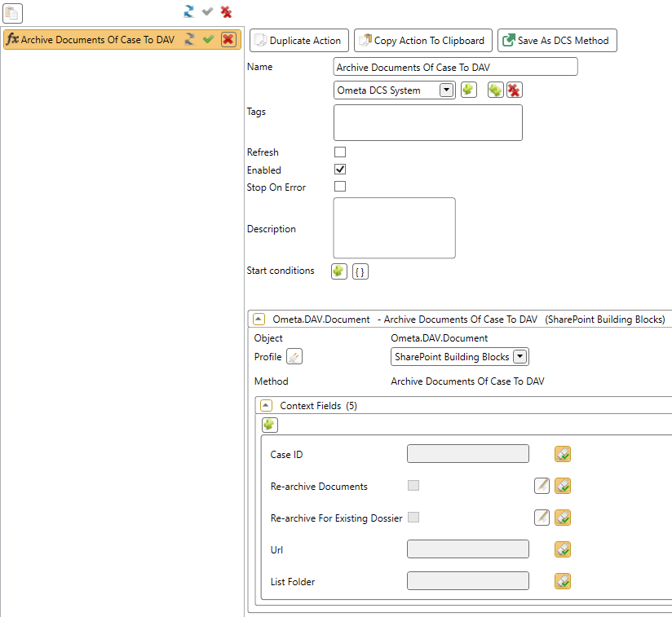Collapse the Ometa.DAV.Document panel

click(x=259, y=319)
